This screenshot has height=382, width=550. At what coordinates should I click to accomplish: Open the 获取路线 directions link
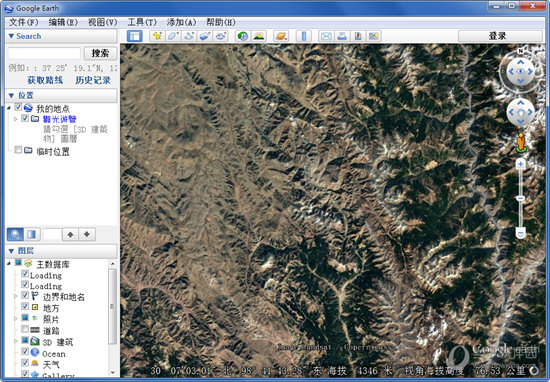coord(45,80)
